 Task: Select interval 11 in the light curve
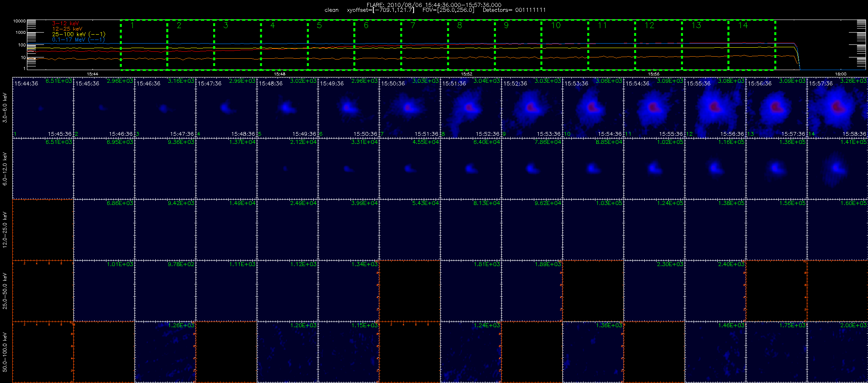(612, 45)
